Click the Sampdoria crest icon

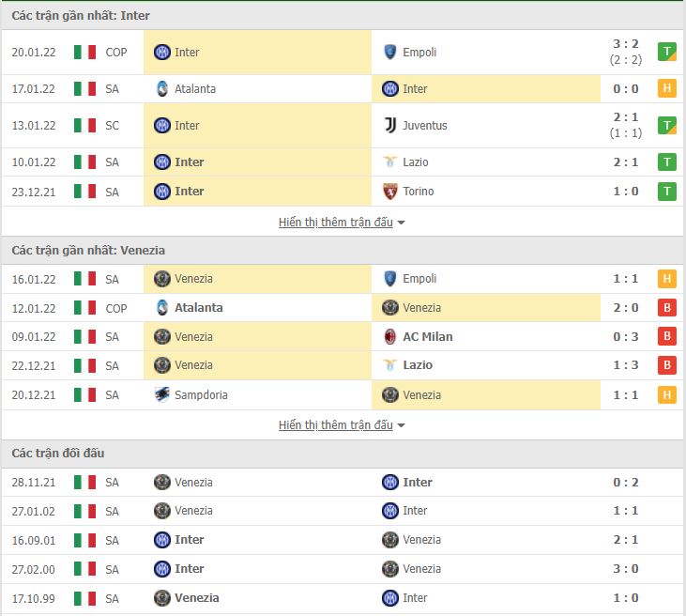(162, 395)
